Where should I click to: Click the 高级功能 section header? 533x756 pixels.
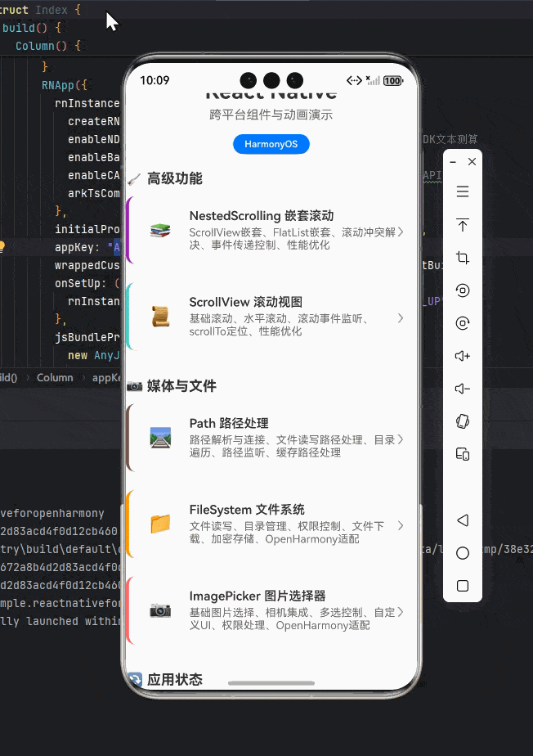[x=174, y=178]
